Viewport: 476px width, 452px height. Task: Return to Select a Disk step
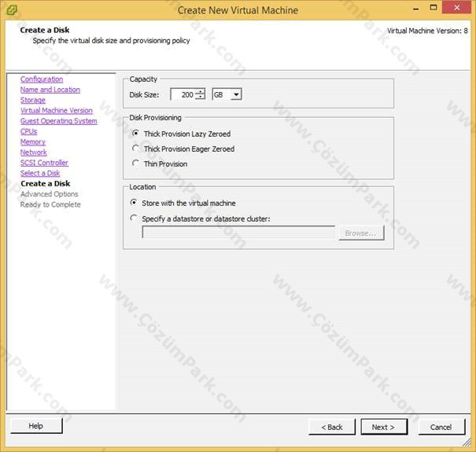[x=40, y=173]
